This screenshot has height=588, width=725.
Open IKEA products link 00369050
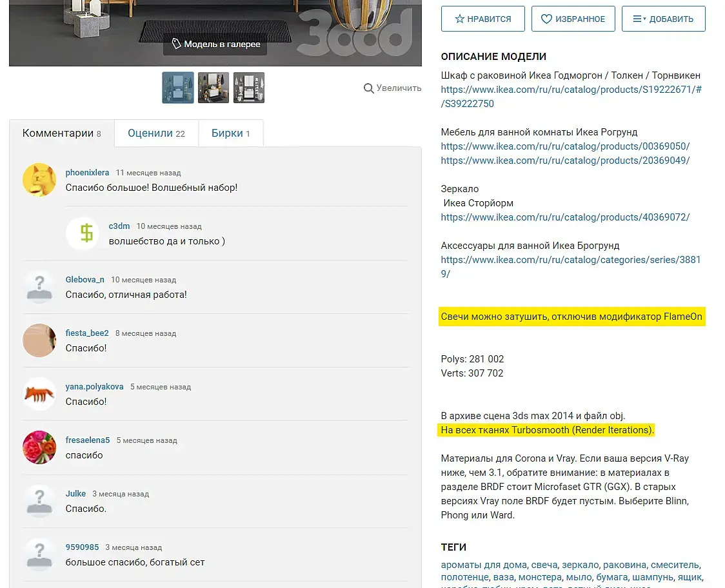565,146
